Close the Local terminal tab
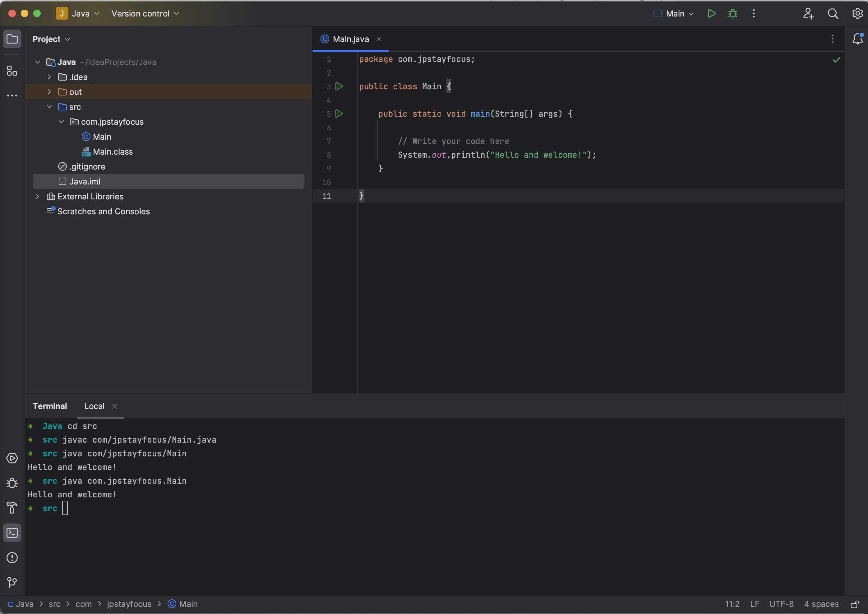The width and height of the screenshot is (868, 614). tap(114, 406)
